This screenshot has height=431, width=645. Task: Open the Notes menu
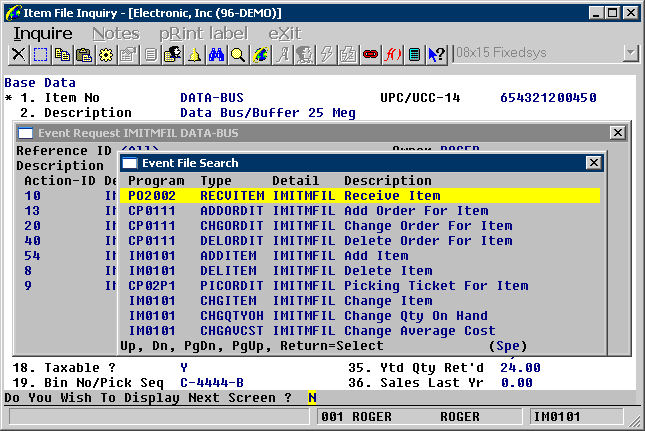[116, 33]
